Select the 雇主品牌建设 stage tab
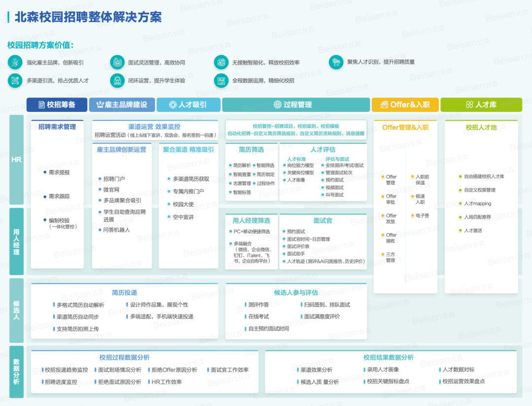 pos(122,105)
